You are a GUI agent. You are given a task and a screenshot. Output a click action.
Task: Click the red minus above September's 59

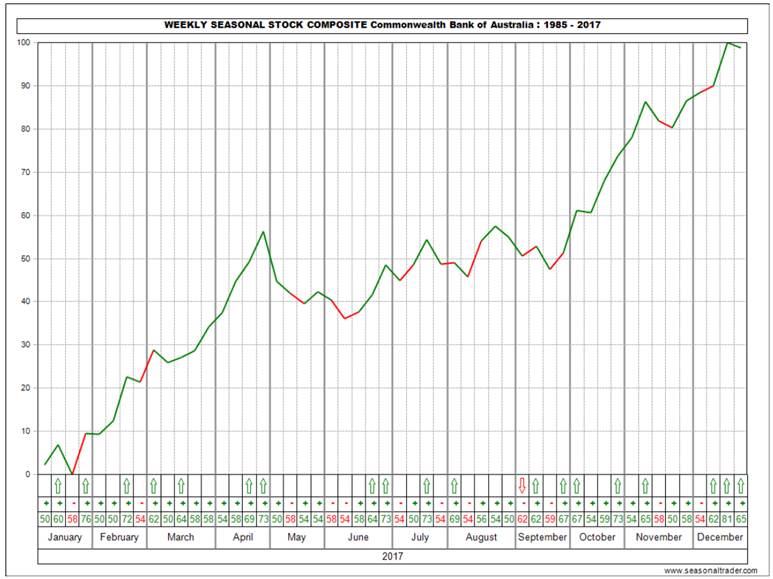coord(550,504)
